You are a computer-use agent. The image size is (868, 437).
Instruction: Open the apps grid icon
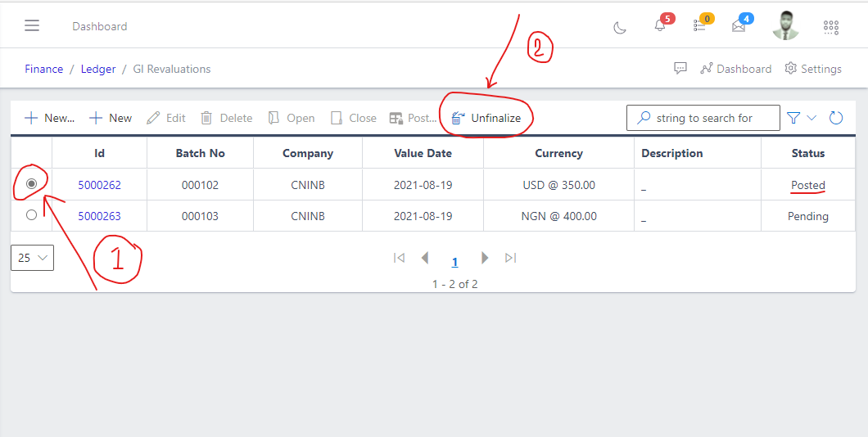click(x=831, y=27)
